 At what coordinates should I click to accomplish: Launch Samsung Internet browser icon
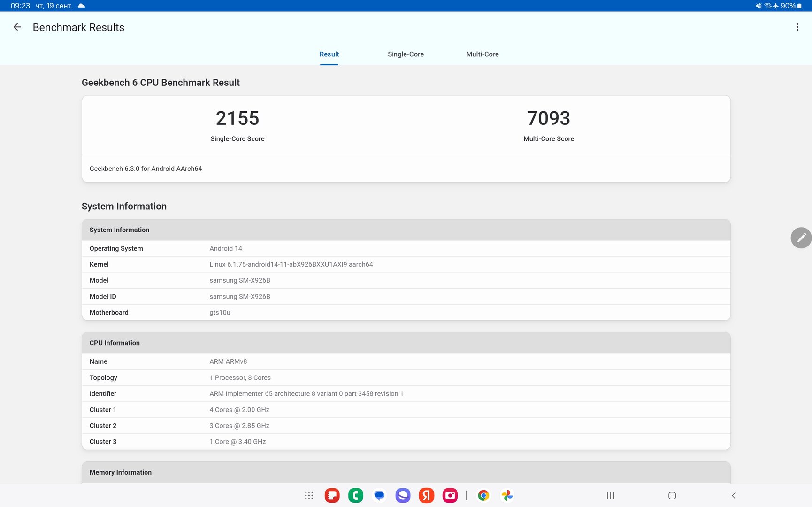[x=403, y=496]
